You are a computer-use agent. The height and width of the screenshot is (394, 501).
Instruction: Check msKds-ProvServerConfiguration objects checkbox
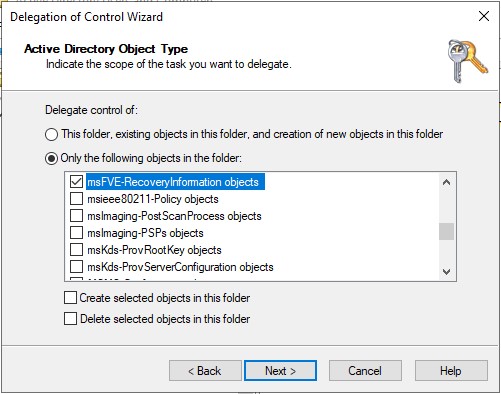pos(76,267)
